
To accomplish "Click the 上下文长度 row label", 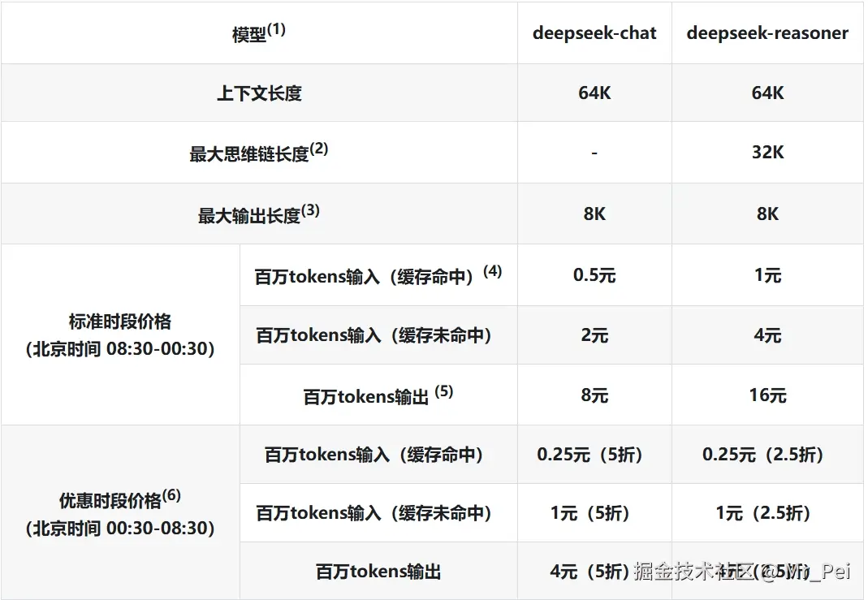I will (x=259, y=93).
